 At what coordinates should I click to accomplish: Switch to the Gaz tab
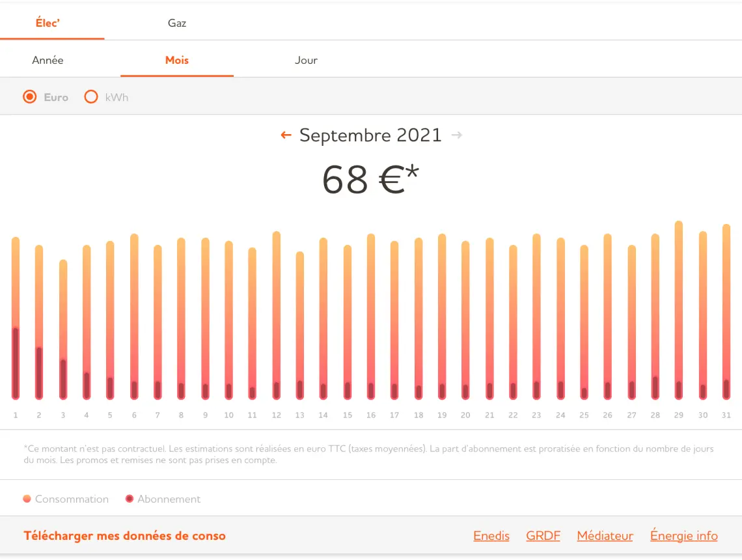pos(177,23)
